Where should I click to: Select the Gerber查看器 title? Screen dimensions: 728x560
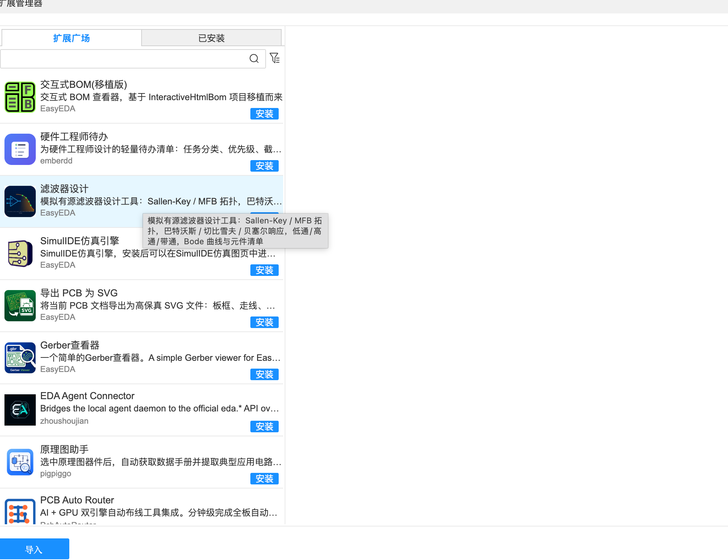click(x=70, y=345)
